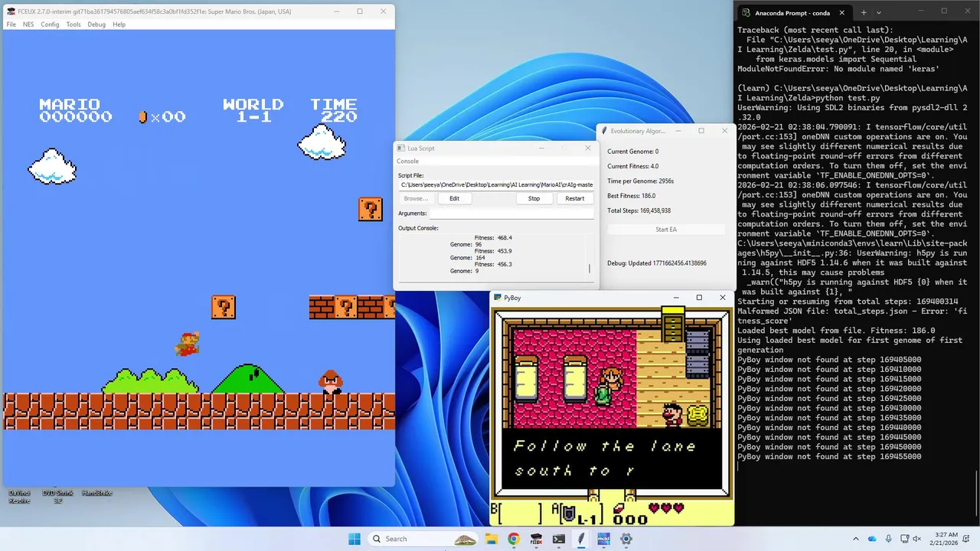Switch to FCEUX via taskbar icon
This screenshot has height=551, width=980.
coord(537,539)
